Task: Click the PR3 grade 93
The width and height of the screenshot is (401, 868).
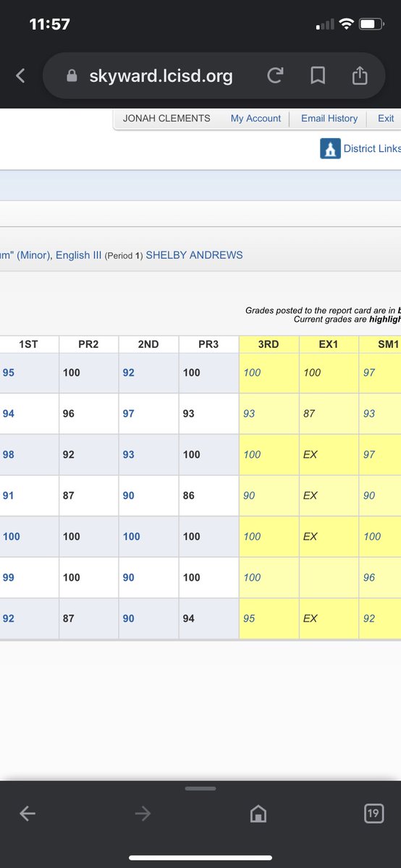Action: pos(188,414)
